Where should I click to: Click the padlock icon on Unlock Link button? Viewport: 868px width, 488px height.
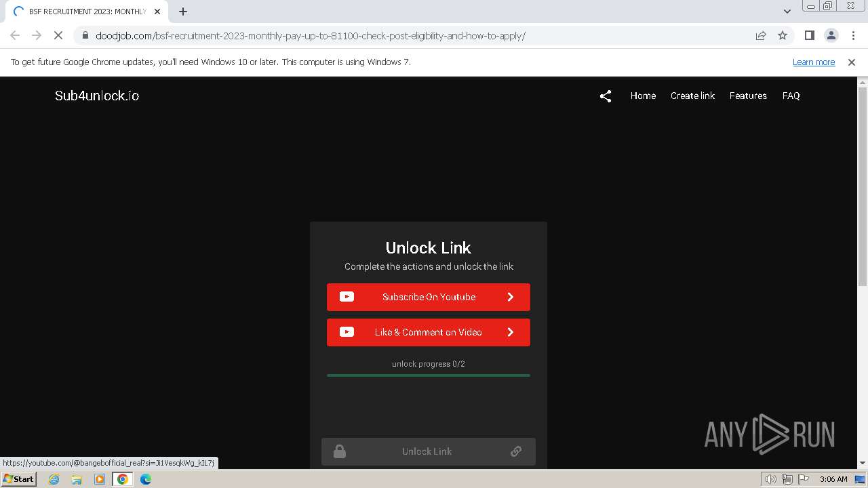click(x=340, y=451)
